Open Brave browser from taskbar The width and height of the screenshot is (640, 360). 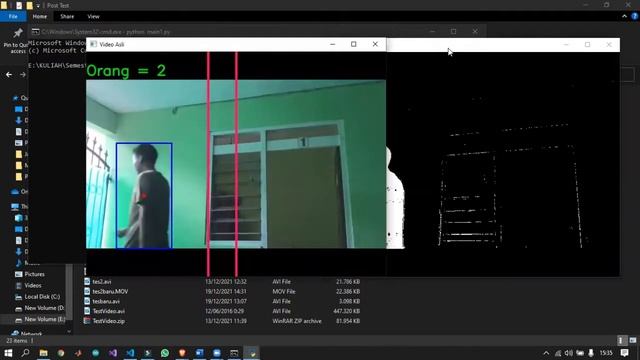[182, 353]
